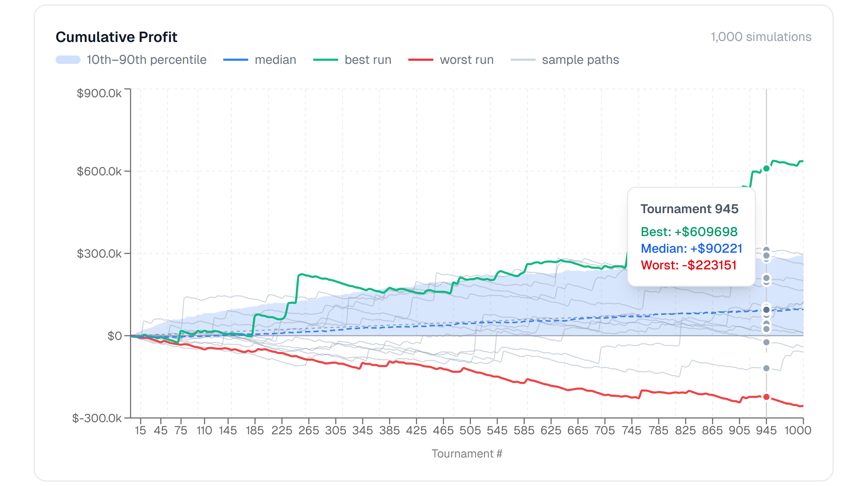
Task: Toggle the median legend entry
Action: point(275,60)
